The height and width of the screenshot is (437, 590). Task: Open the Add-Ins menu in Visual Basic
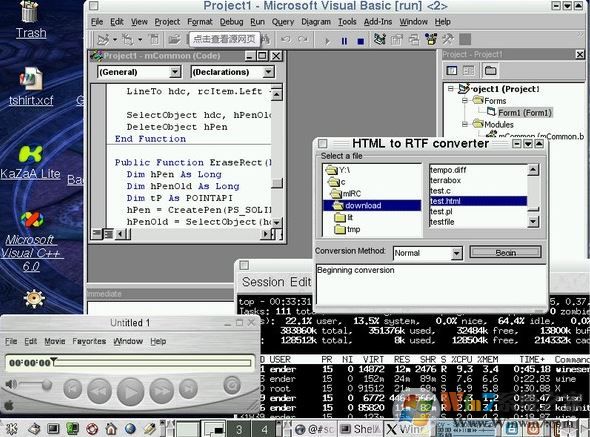point(377,22)
